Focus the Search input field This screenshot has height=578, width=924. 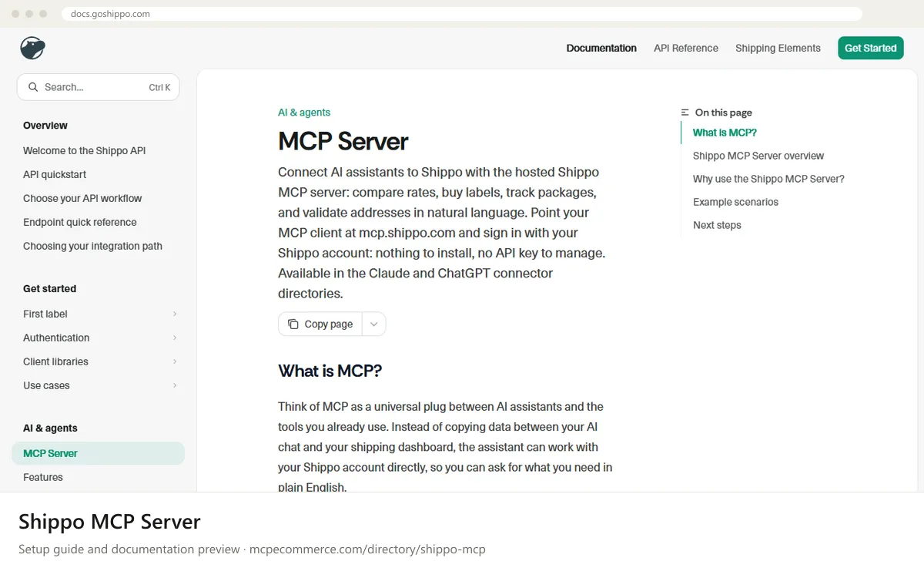98,87
